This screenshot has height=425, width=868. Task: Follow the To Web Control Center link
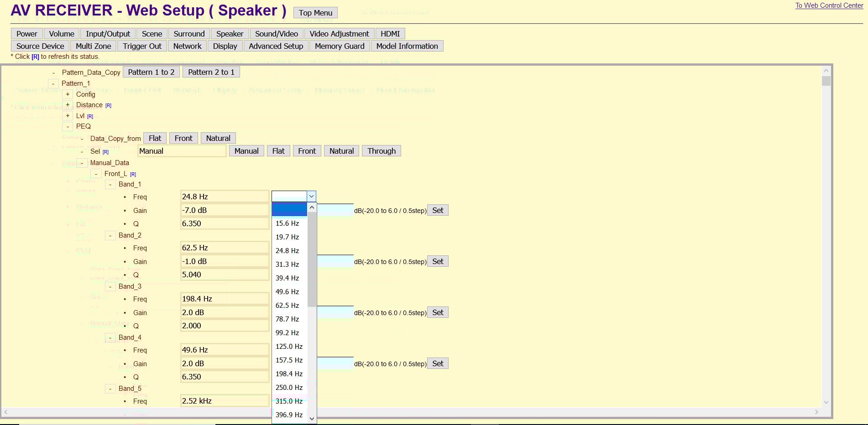pyautogui.click(x=829, y=5)
